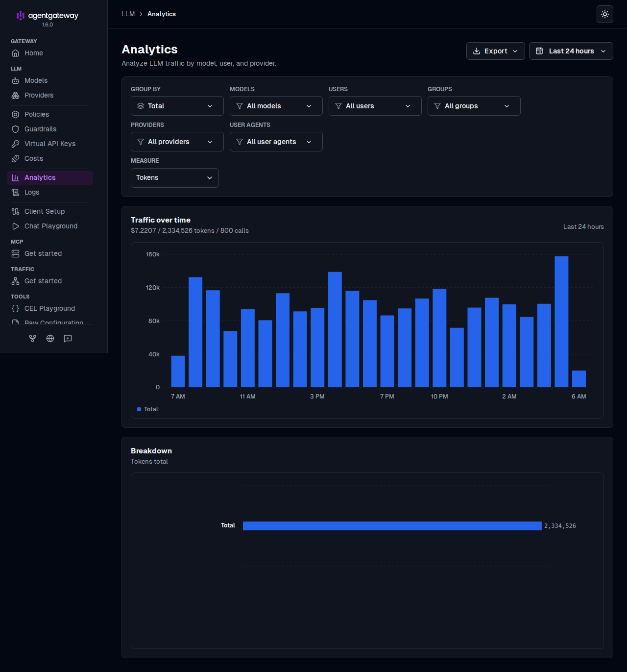627x672 pixels.
Task: Open Costs via its coins icon
Action: (16, 158)
